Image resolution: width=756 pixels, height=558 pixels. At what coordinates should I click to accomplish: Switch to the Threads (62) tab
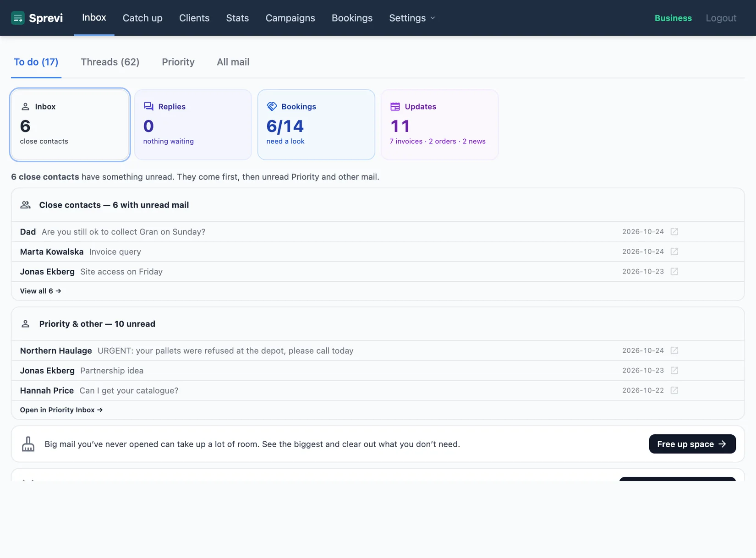(x=110, y=62)
